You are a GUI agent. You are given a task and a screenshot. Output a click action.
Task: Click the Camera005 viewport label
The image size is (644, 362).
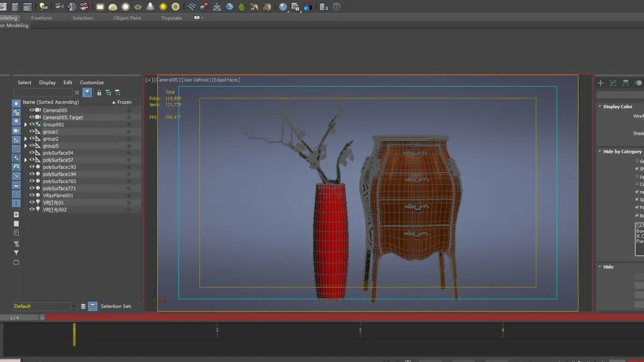(168, 80)
